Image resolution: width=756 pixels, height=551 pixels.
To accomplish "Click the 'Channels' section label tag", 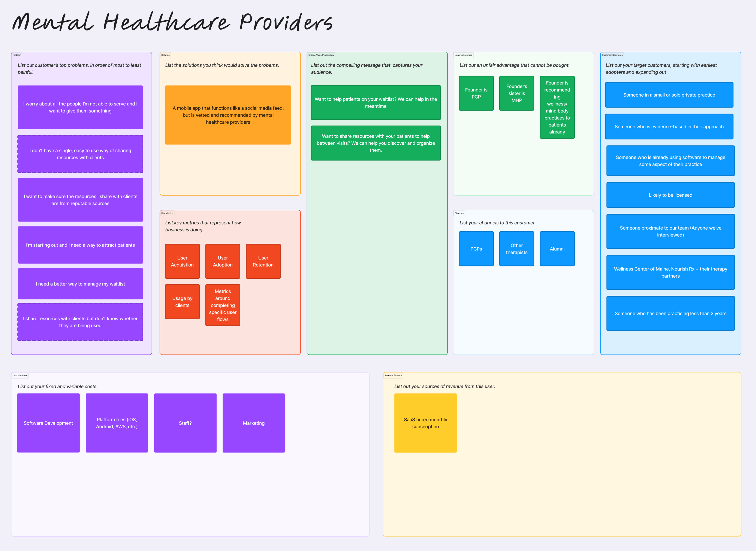I will 459,213.
